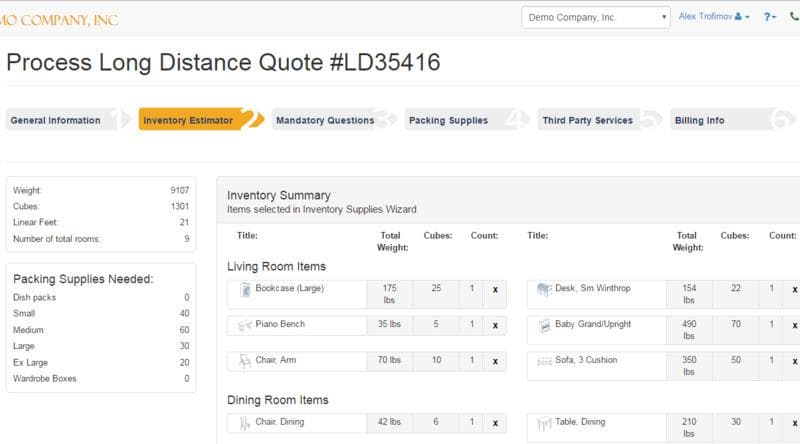Screen dimensions: 800x444
Task: Click the Large boxes count 30
Action: click(184, 346)
